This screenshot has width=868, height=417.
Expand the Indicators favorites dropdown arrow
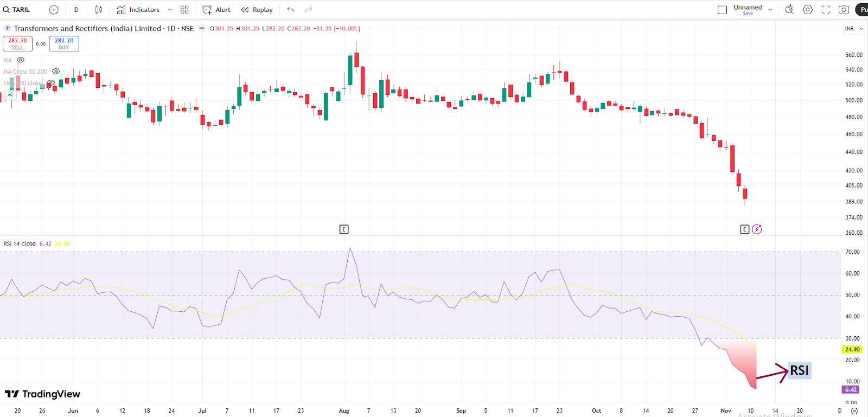(170, 10)
